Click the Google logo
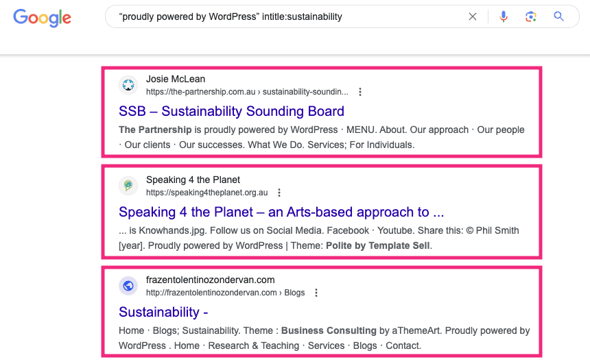Image resolution: width=590 pixels, height=364 pixels. coord(42,18)
